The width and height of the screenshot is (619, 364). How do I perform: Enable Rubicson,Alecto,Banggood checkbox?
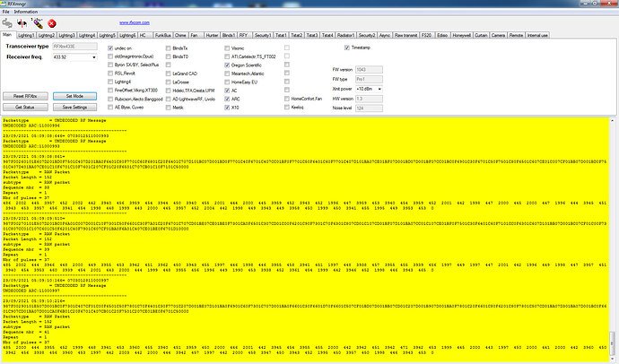(x=110, y=99)
